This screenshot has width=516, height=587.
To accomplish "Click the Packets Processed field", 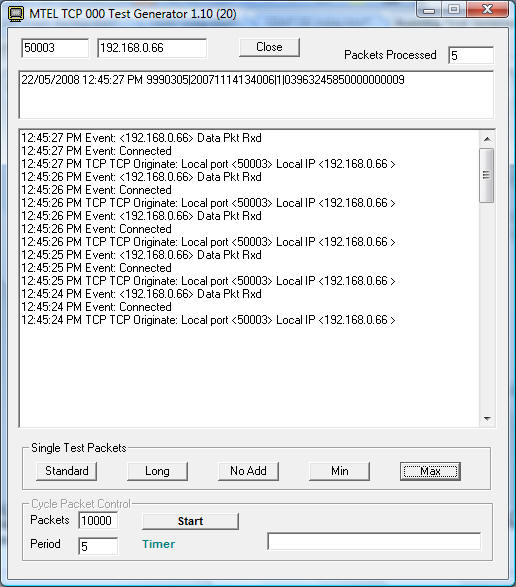I will 471,55.
